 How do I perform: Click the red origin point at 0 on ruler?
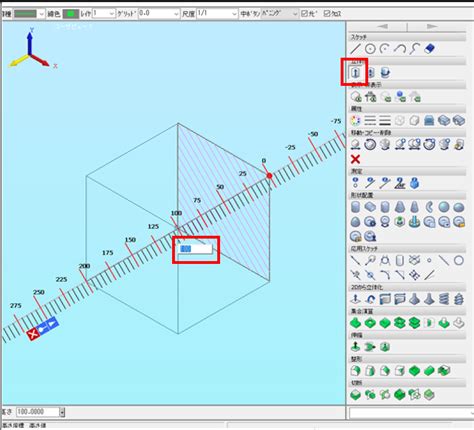pyautogui.click(x=269, y=176)
